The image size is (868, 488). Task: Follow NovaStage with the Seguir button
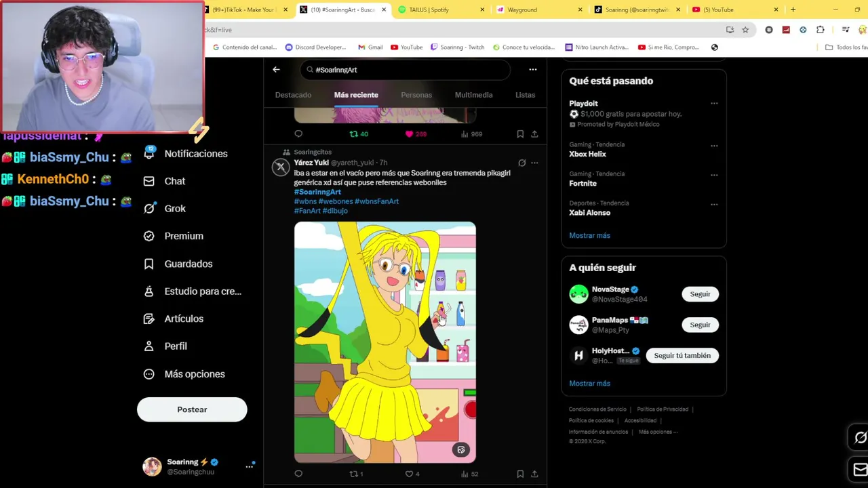click(x=700, y=294)
